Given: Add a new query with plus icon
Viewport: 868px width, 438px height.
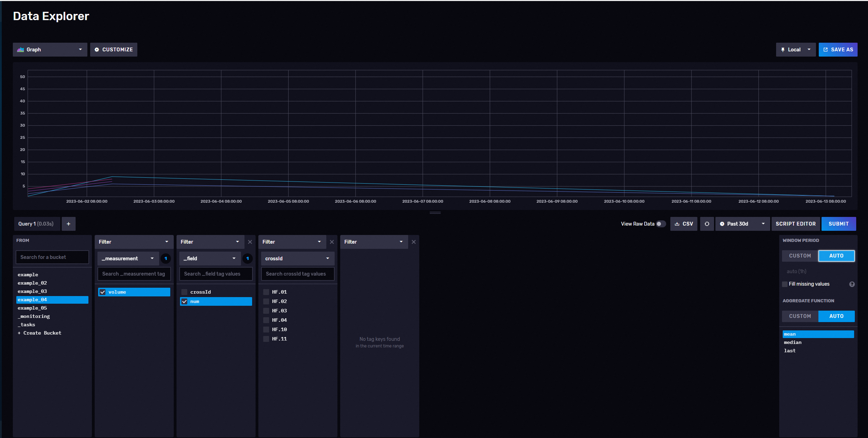Looking at the screenshot, I should tap(68, 224).
